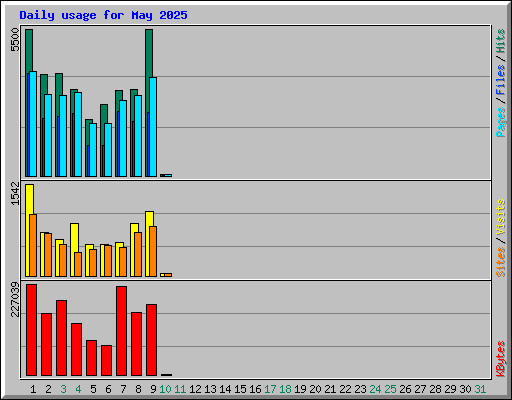Click day 1 on the x-axis
This screenshot has height=400, width=512.
coord(33,389)
